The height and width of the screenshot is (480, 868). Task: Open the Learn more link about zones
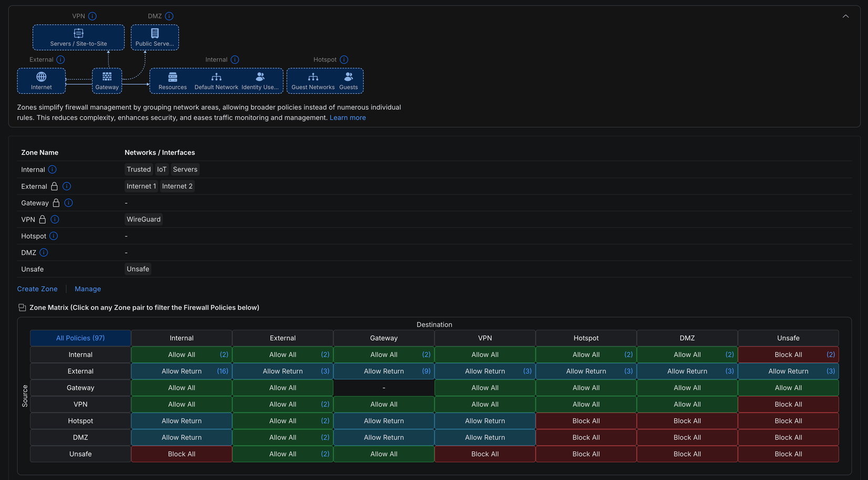click(348, 117)
